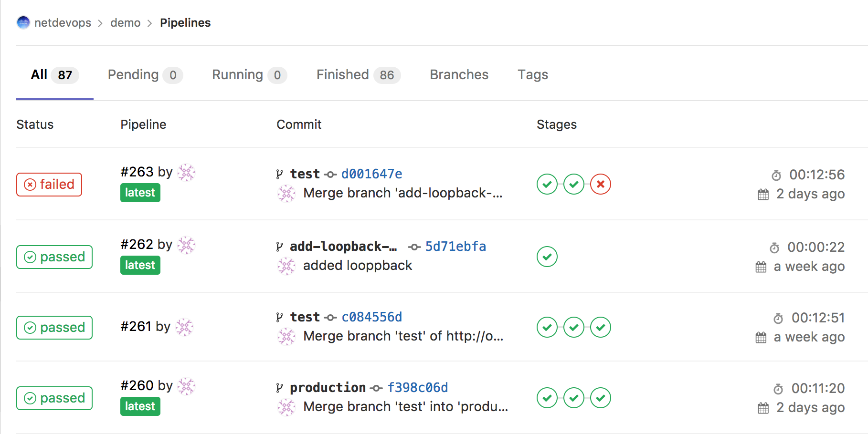Click the second stage icon of pipeline #261
Viewport: 868px width, 434px height.
click(x=573, y=327)
